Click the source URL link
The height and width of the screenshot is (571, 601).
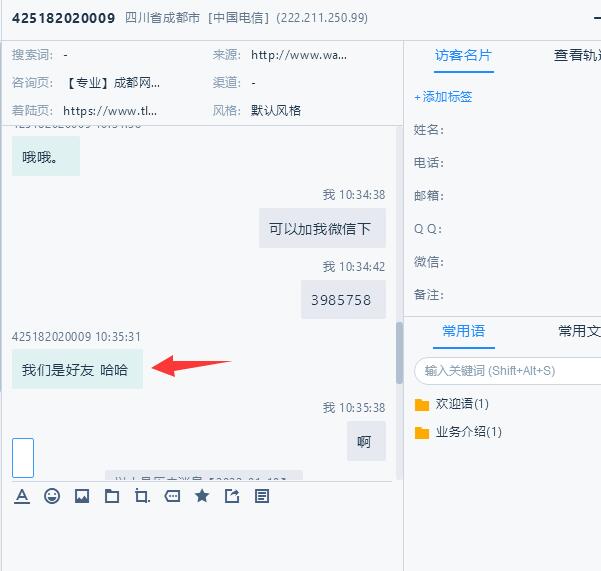[299, 56]
